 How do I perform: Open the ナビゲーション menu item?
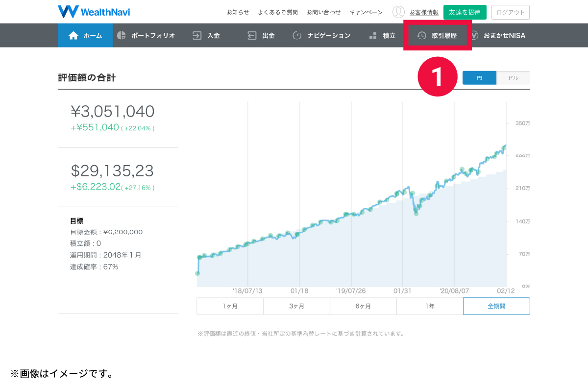[321, 35]
